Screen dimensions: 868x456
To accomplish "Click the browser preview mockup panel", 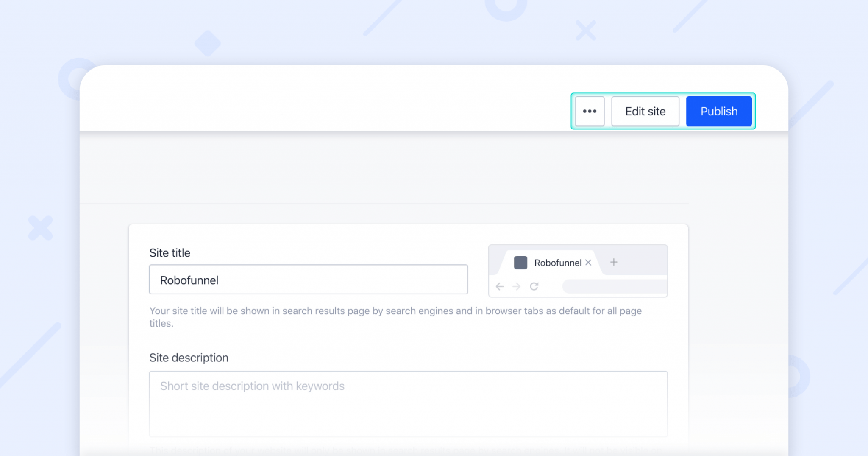I will click(x=578, y=271).
